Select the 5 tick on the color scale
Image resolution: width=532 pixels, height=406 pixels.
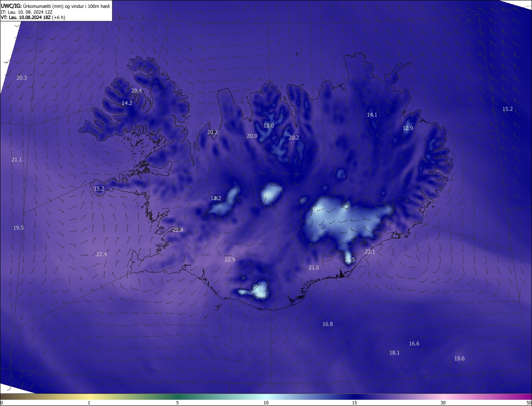tap(177, 403)
